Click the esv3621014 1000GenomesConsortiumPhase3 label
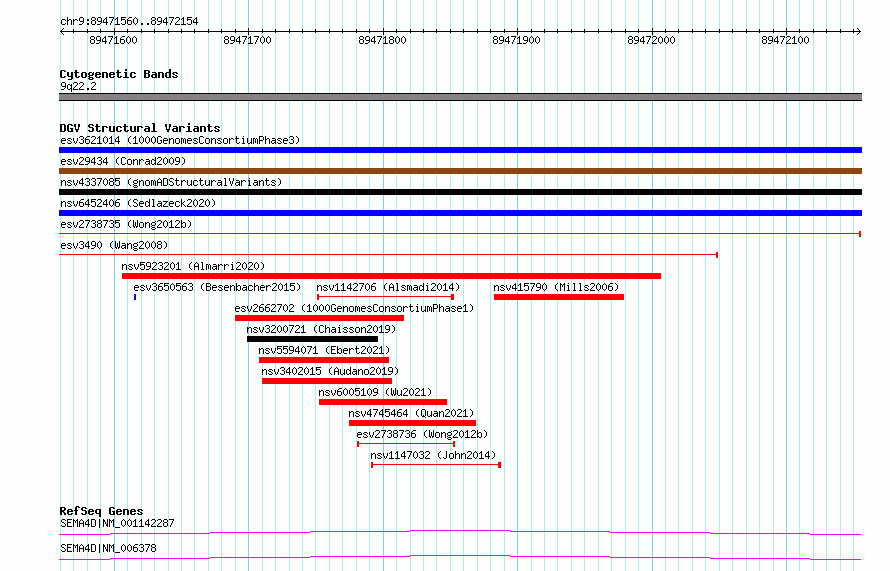This screenshot has width=890, height=571. point(180,140)
